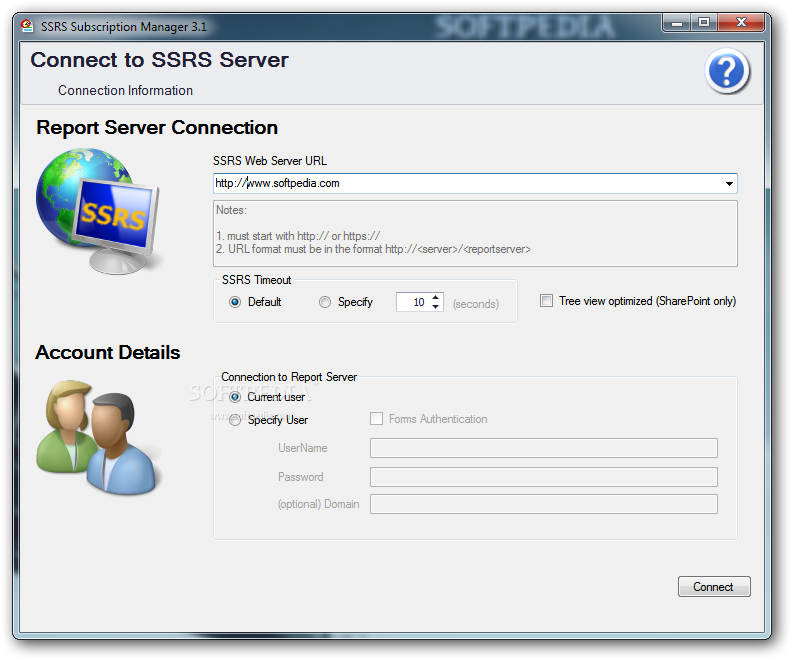Decrease timeout seconds with down arrow
The image size is (792, 660).
(x=435, y=307)
